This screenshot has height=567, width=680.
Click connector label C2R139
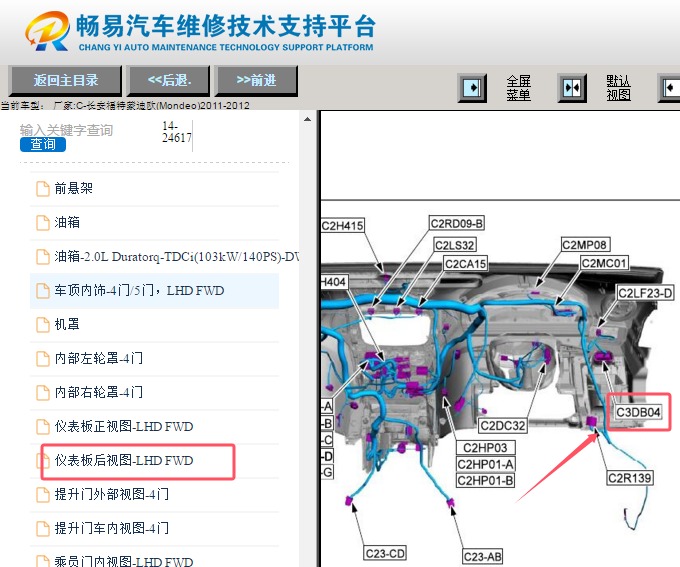tap(630, 478)
